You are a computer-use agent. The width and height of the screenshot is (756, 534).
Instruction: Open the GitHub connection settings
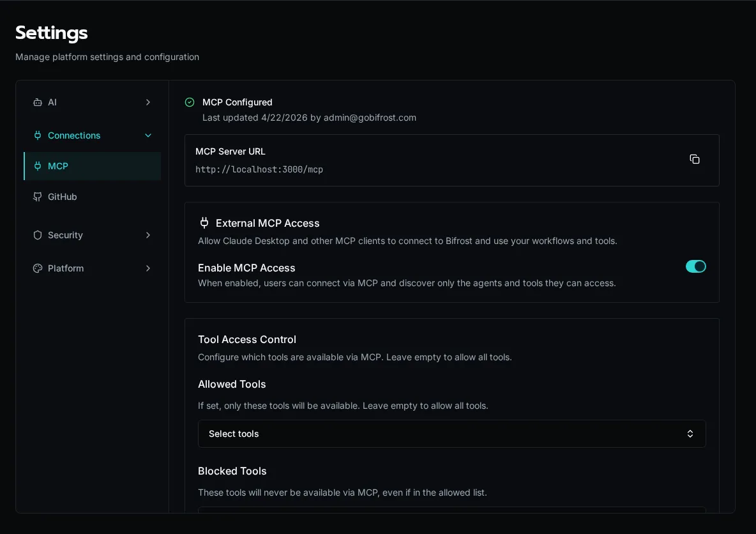click(x=92, y=197)
